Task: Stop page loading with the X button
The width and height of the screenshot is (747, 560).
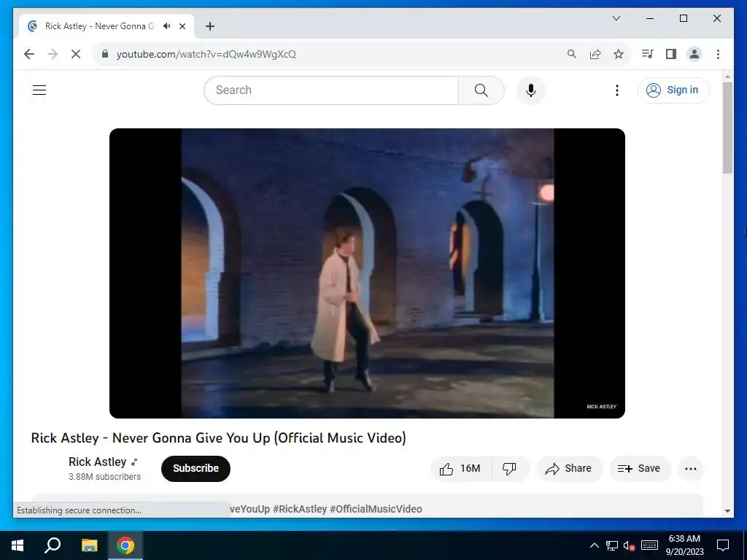Action: point(76,54)
